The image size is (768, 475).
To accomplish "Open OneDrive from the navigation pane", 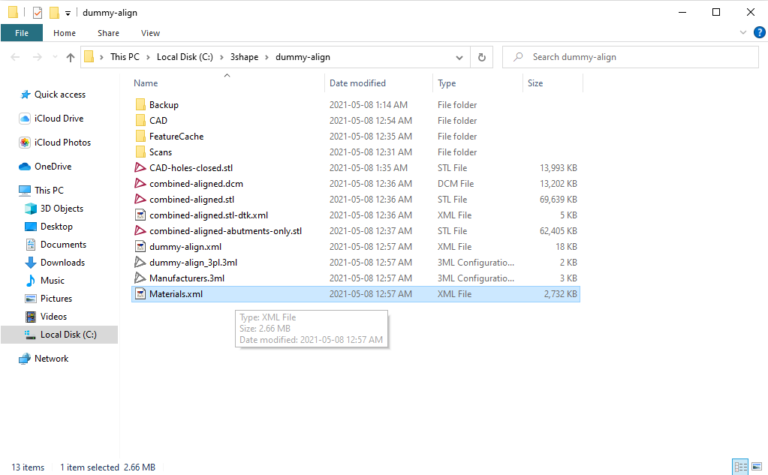I will tap(52, 166).
